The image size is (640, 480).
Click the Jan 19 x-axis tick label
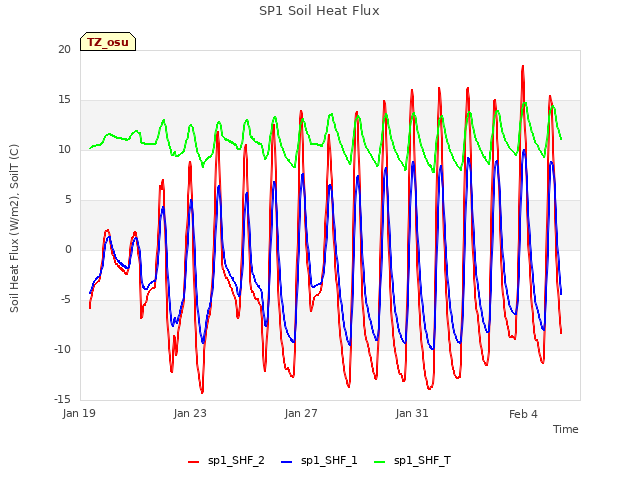[79, 413]
